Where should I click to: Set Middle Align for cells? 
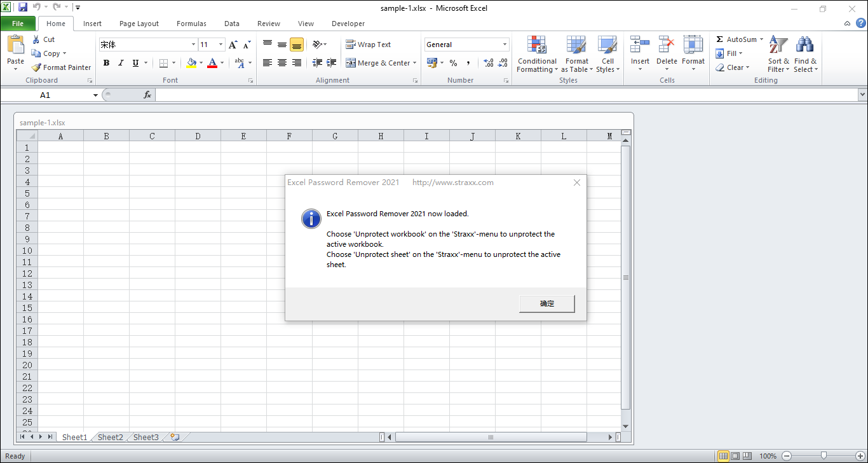tap(282, 45)
